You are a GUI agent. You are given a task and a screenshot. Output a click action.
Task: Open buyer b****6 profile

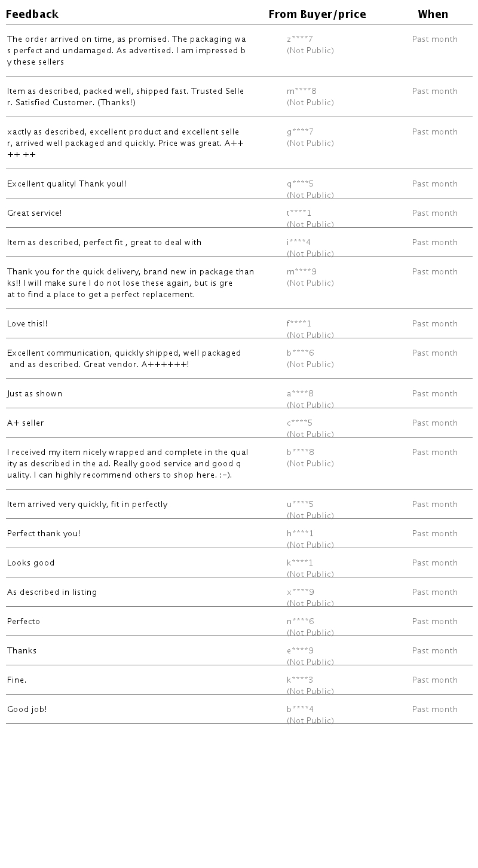click(300, 353)
